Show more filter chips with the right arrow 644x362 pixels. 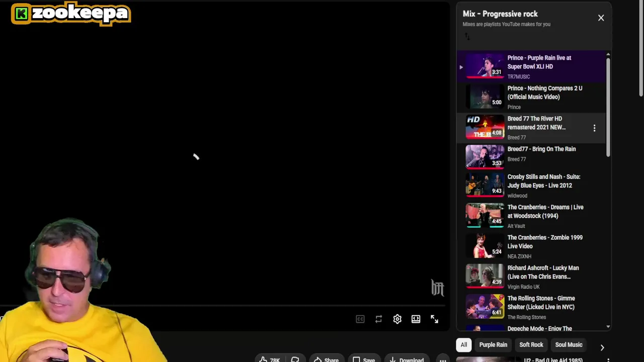coord(602,347)
